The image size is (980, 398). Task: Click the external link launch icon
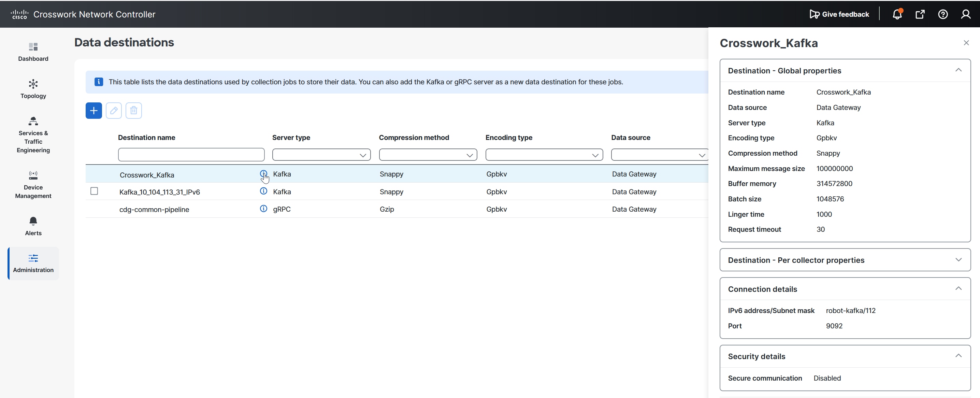point(920,14)
